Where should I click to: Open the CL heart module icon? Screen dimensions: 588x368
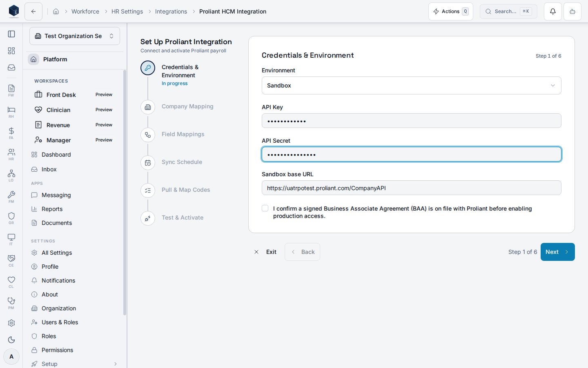click(x=11, y=282)
